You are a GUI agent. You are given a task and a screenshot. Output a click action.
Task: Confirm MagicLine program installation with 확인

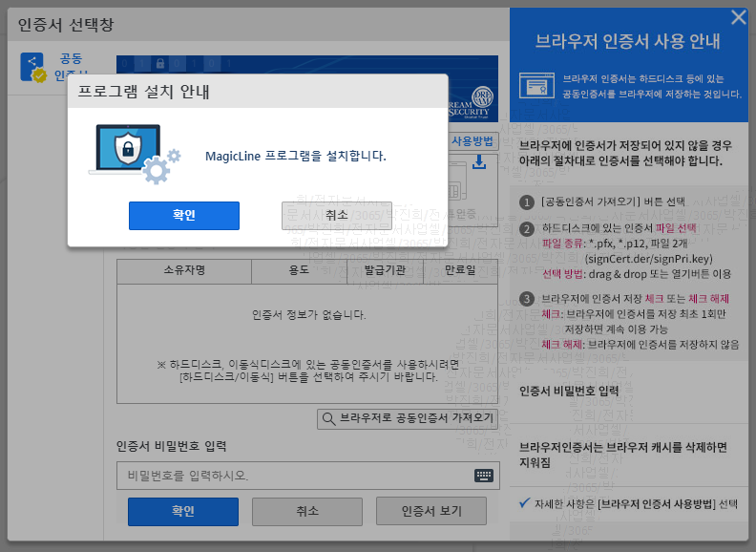point(183,215)
